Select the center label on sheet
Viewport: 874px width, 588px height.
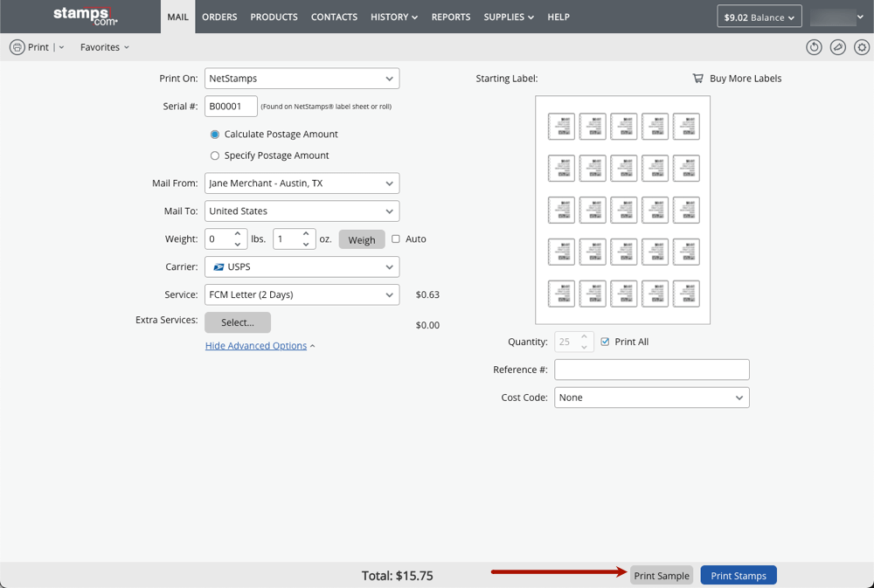tap(624, 210)
